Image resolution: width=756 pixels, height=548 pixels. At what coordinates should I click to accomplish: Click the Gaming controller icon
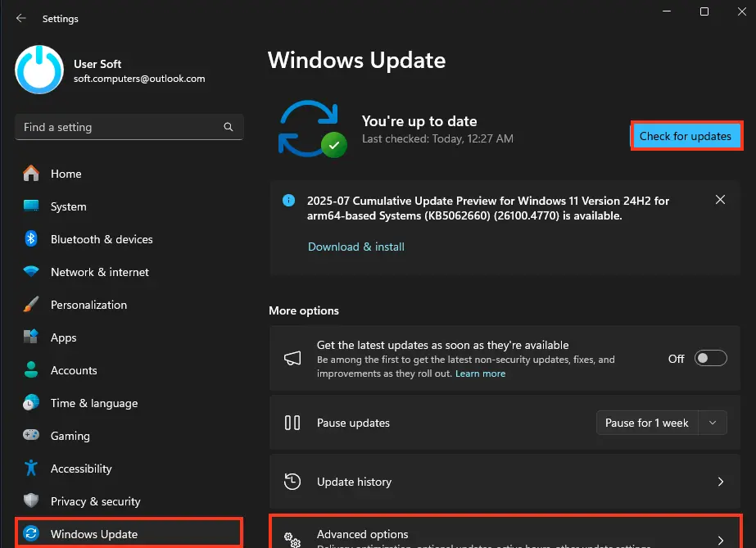point(31,436)
